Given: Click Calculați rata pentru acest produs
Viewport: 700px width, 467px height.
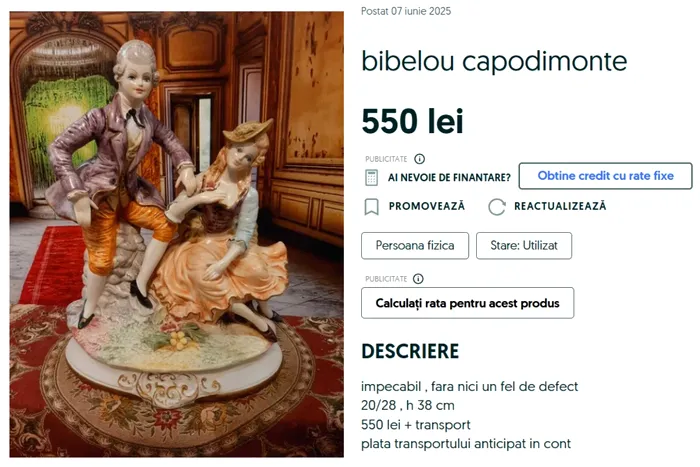Looking at the screenshot, I should 467,303.
